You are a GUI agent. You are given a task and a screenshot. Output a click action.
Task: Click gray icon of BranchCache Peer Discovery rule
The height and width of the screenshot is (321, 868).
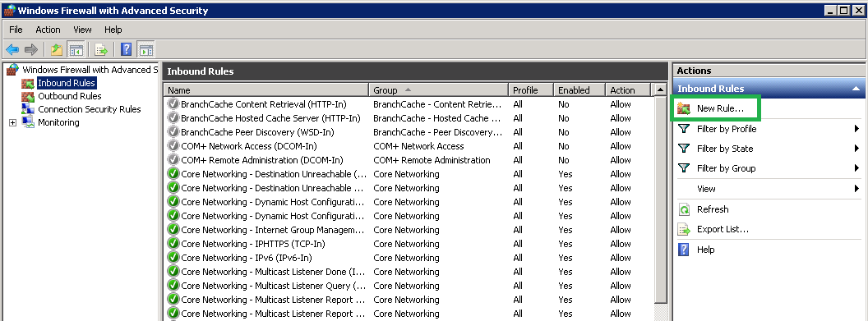point(173,132)
